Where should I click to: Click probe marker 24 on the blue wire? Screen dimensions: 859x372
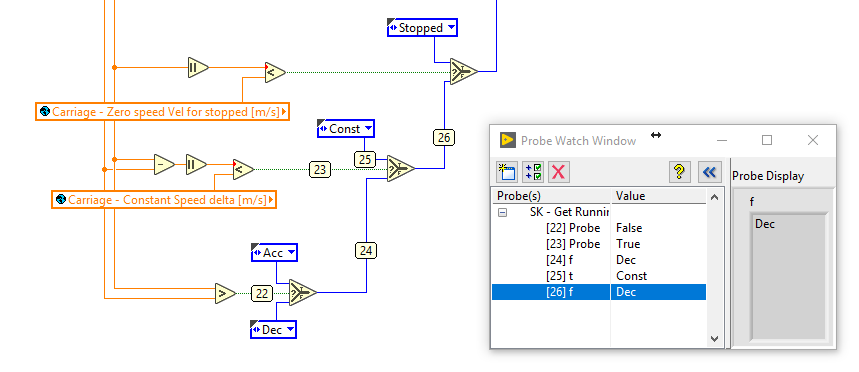(x=366, y=250)
